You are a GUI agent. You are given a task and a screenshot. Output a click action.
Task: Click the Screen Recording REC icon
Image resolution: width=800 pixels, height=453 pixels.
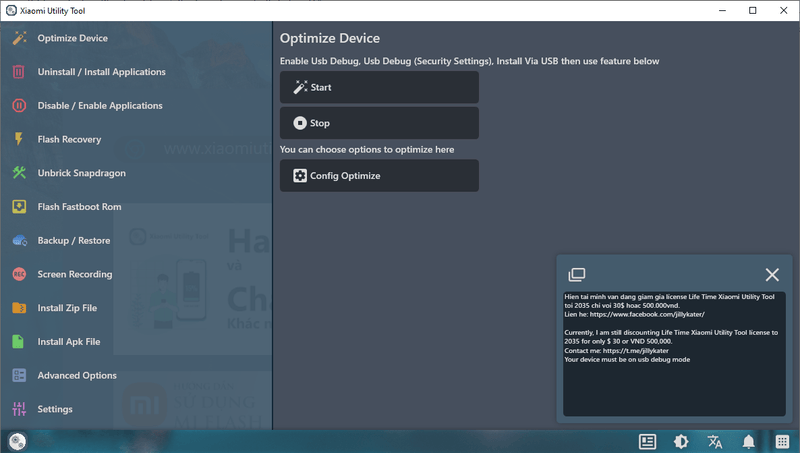click(x=19, y=275)
